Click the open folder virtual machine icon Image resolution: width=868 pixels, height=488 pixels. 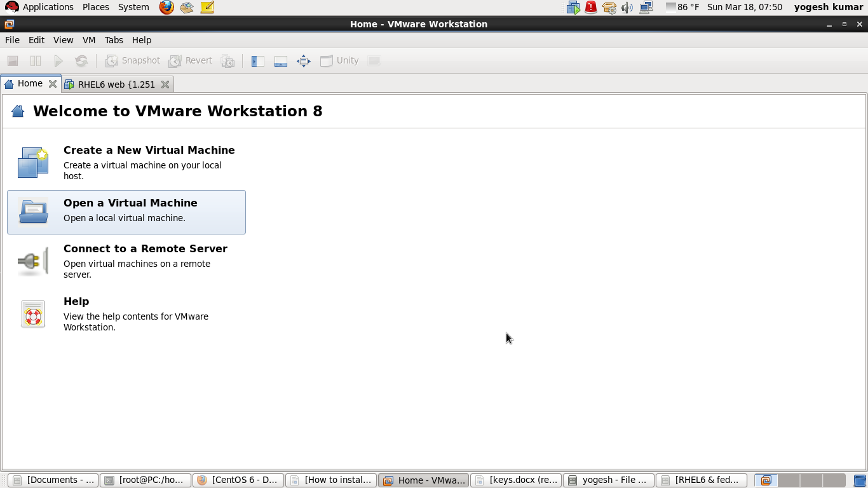[x=33, y=212]
